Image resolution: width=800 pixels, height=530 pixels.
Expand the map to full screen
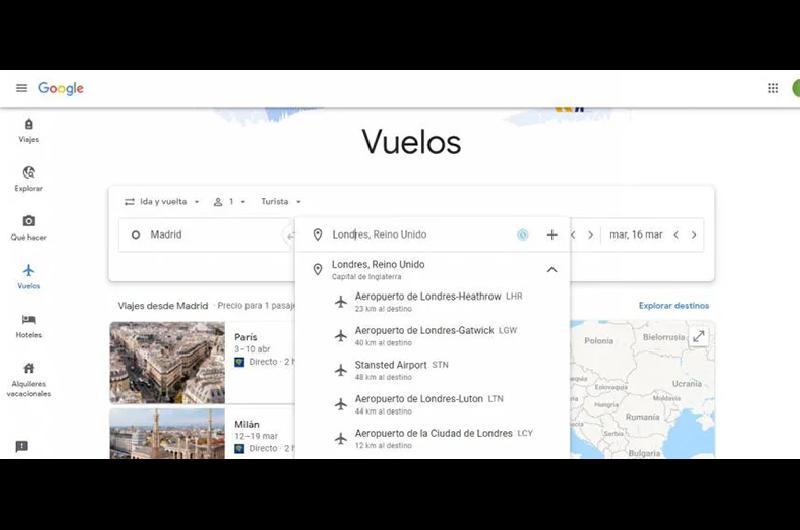tap(698, 336)
